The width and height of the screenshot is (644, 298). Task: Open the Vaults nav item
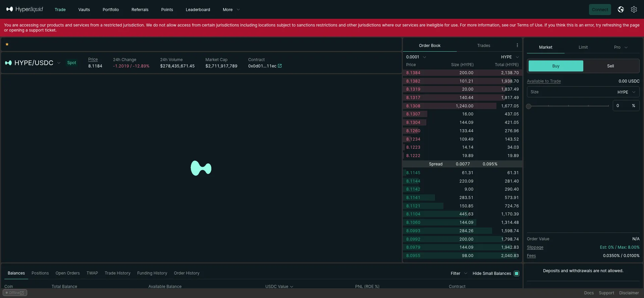pyautogui.click(x=84, y=10)
